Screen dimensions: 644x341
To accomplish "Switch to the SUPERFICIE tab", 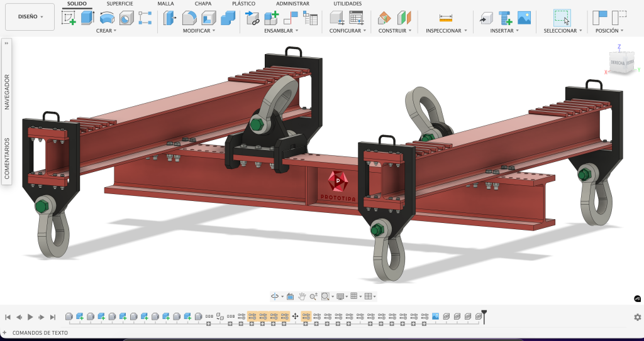I will click(119, 4).
